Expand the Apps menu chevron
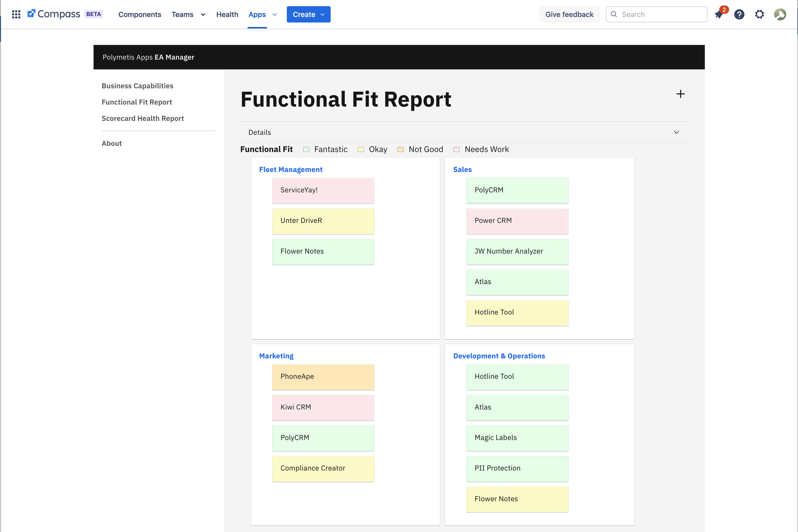Viewport: 798px width, 532px height. tap(275, 15)
